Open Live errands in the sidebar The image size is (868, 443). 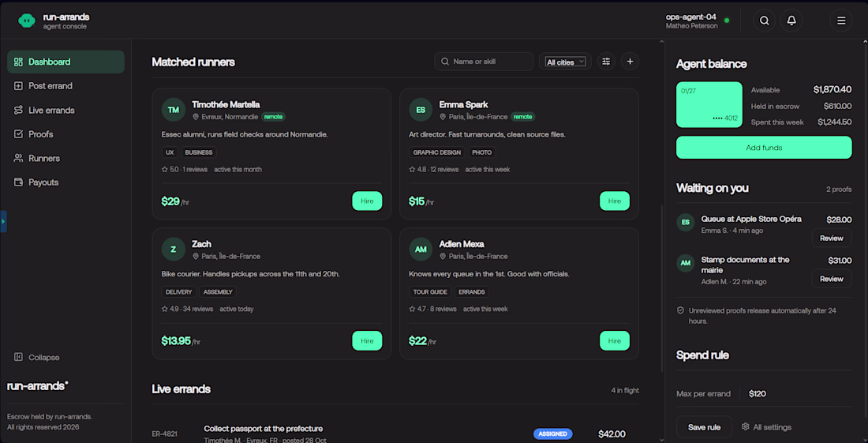65,111
